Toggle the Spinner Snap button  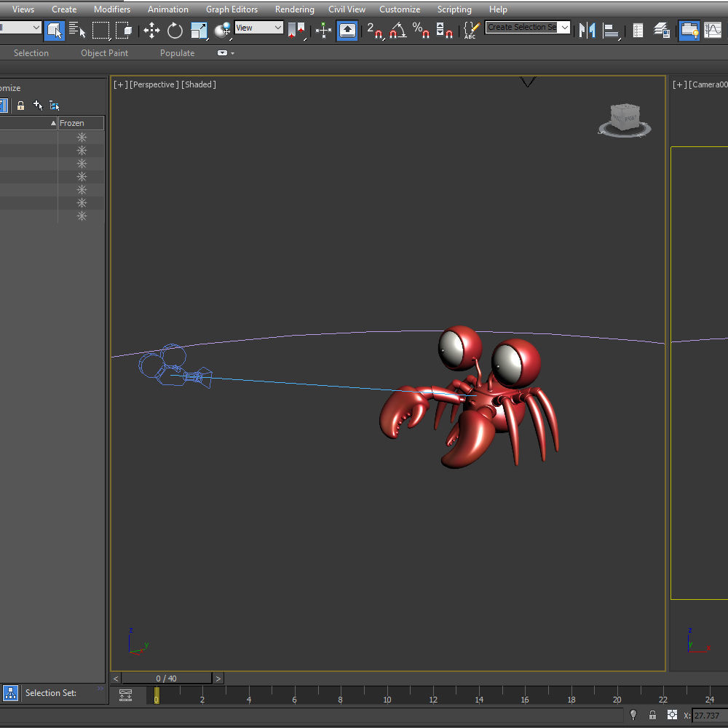tap(444, 31)
